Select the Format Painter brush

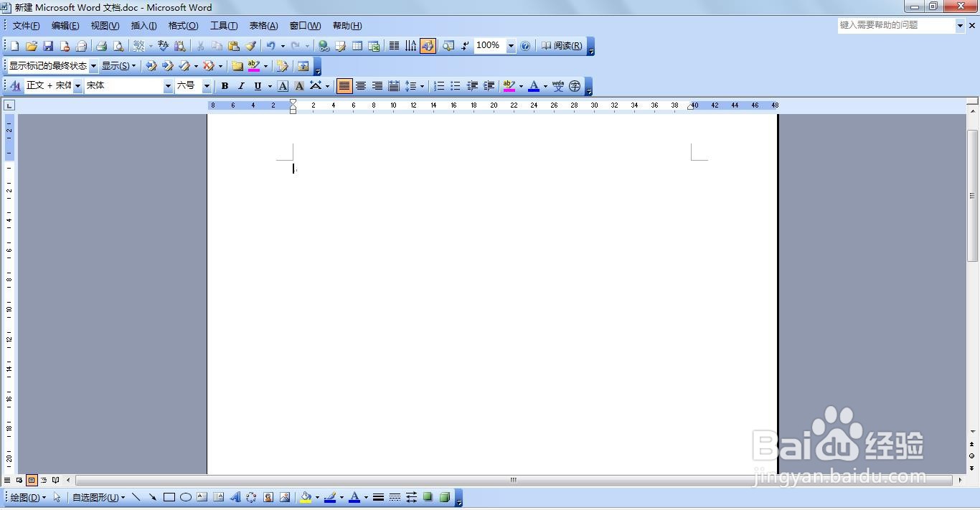coord(250,46)
